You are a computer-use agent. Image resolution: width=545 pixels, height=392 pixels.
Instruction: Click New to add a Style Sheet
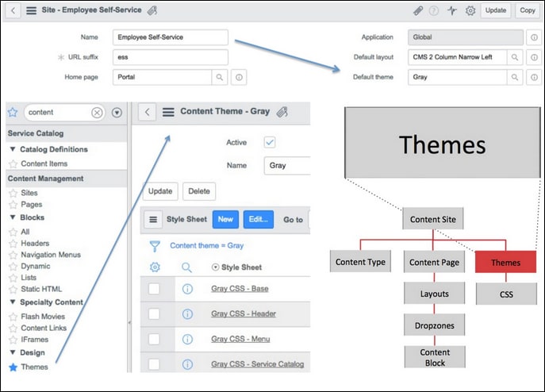[225, 220]
